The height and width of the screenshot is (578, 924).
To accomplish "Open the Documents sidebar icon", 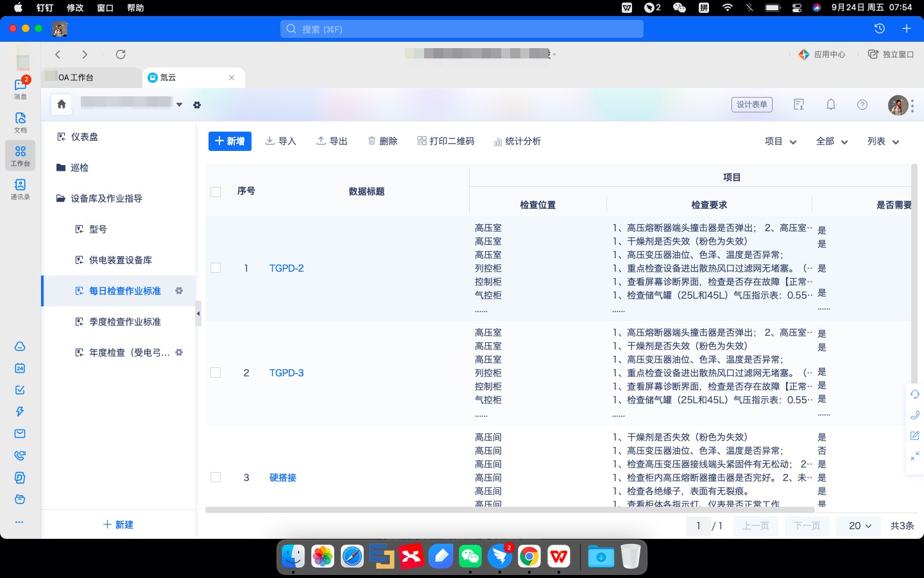I will tap(21, 121).
